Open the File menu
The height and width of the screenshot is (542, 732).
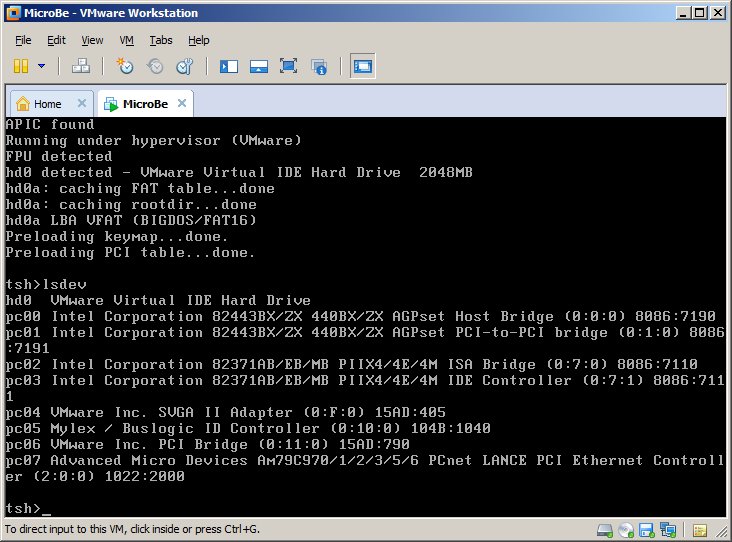click(23, 40)
